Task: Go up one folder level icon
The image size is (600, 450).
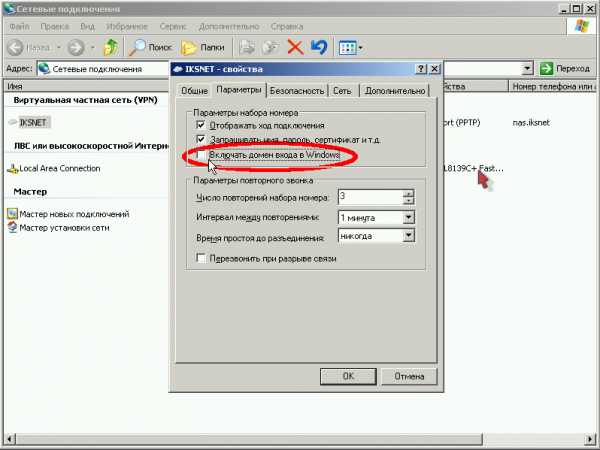Action: click(111, 47)
